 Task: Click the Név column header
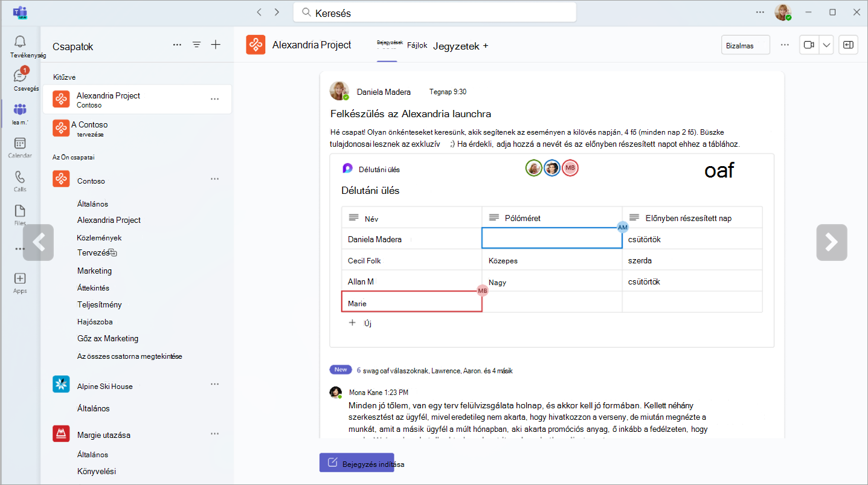[x=411, y=218]
